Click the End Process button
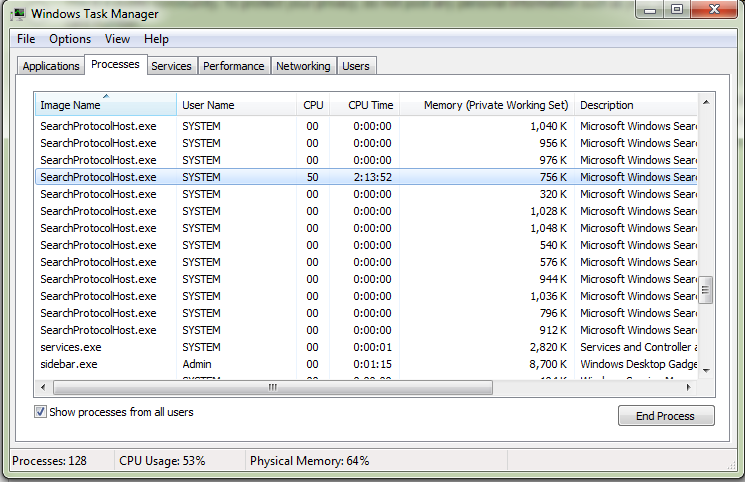The image size is (745, 482). click(666, 416)
